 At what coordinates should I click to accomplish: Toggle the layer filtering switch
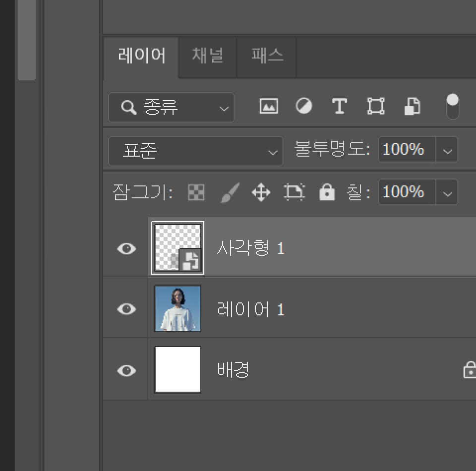click(x=453, y=107)
